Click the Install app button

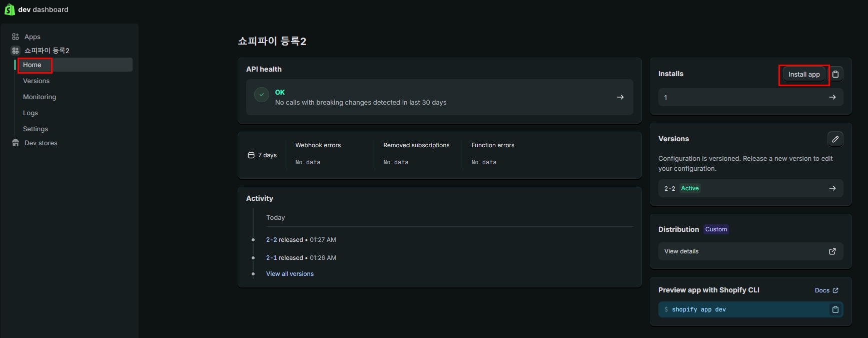coord(803,74)
